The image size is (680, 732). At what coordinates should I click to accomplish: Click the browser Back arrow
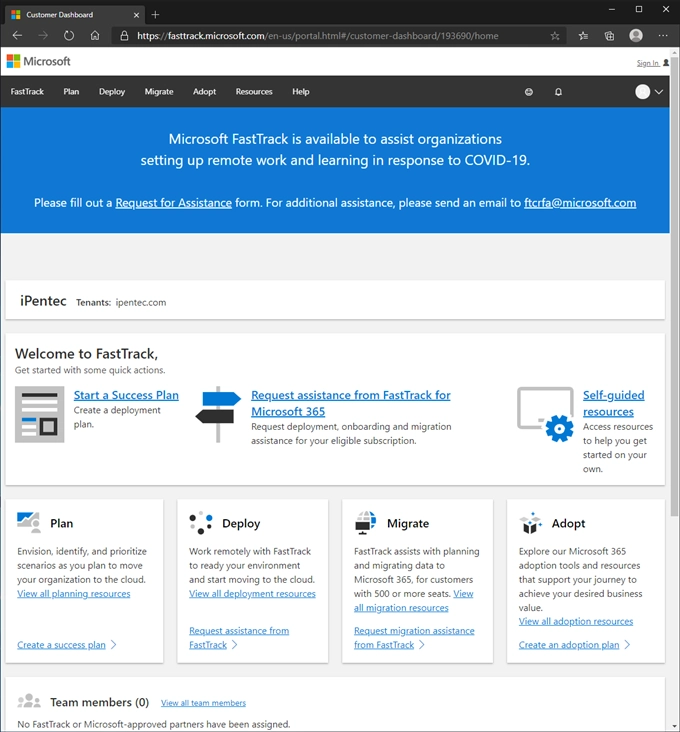[17, 35]
